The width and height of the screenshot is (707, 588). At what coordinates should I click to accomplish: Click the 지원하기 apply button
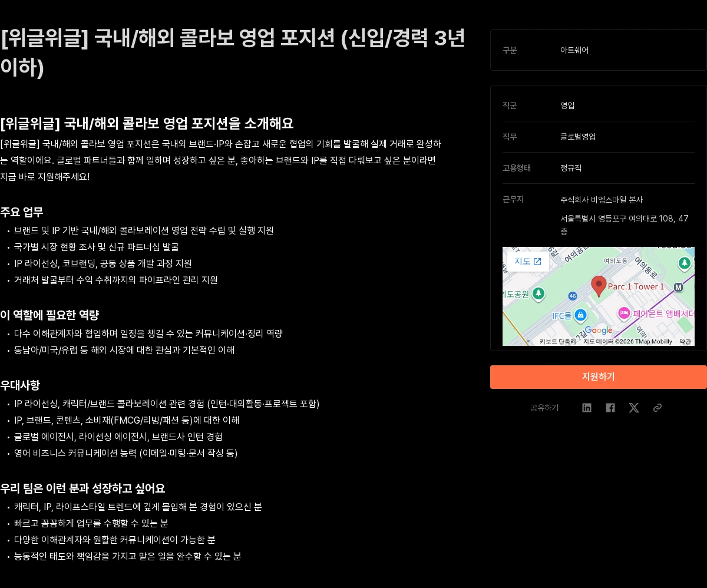[x=599, y=377]
